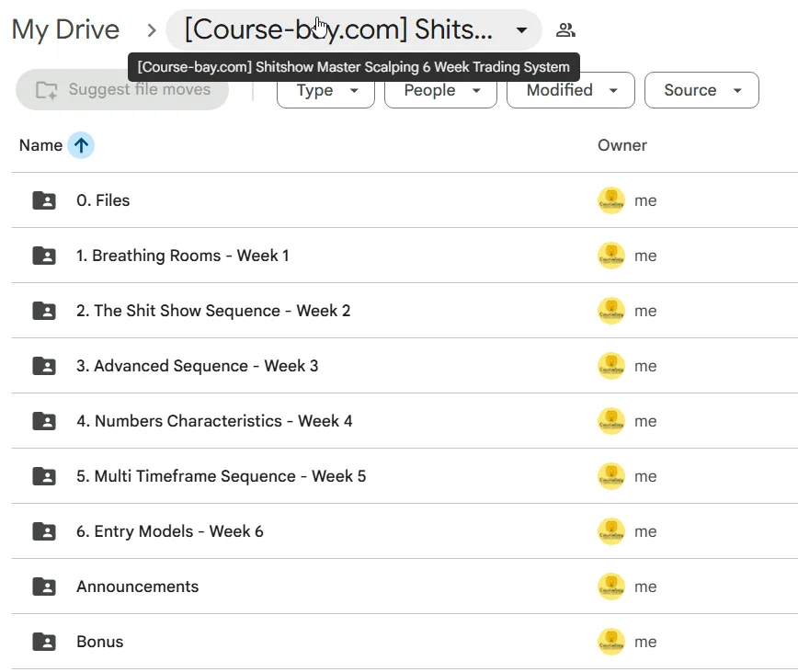Click 'me' owner text in Entry Models row
This screenshot has width=798, height=672.
[x=645, y=532]
